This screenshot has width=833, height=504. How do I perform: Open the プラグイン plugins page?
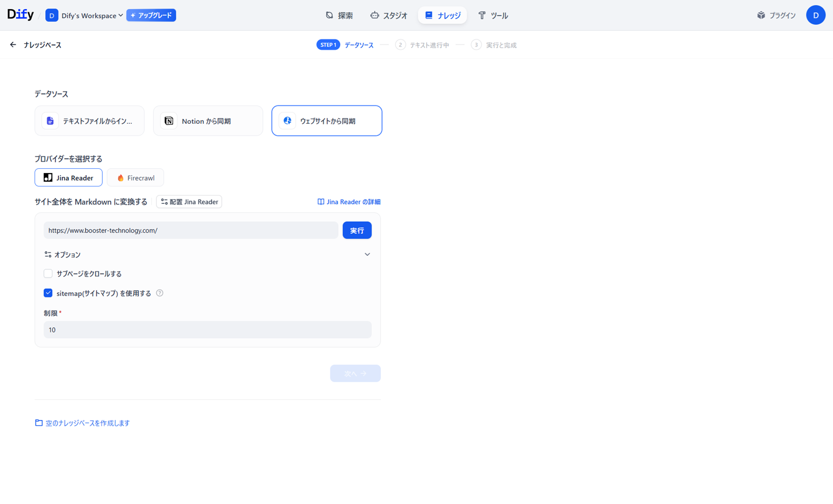[x=776, y=16]
